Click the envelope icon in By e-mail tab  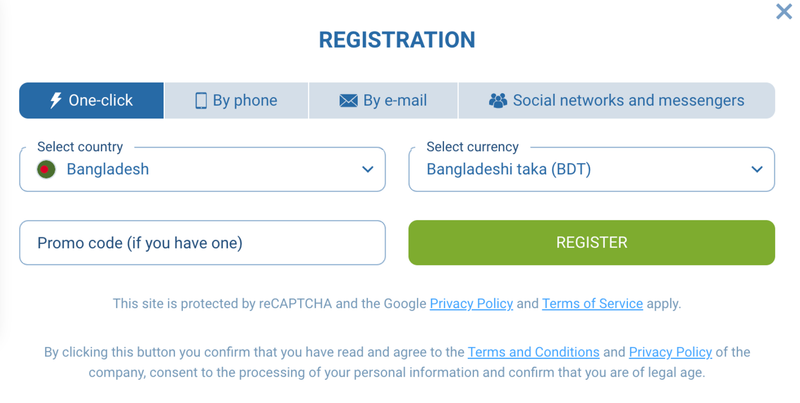[348, 101]
